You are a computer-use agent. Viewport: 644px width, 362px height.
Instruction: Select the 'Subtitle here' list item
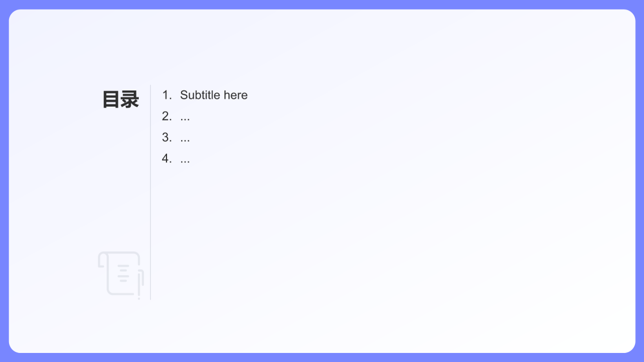[x=205, y=95]
